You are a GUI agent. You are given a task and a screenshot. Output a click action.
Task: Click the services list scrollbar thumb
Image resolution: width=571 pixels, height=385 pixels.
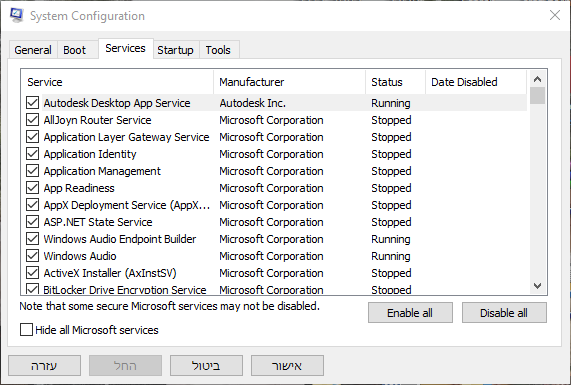coord(537,96)
